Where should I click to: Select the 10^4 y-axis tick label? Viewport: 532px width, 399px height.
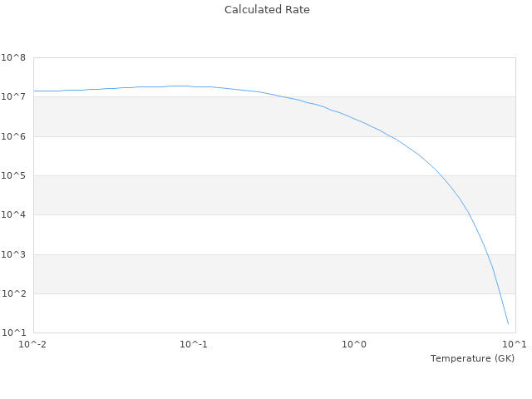(x=12, y=215)
